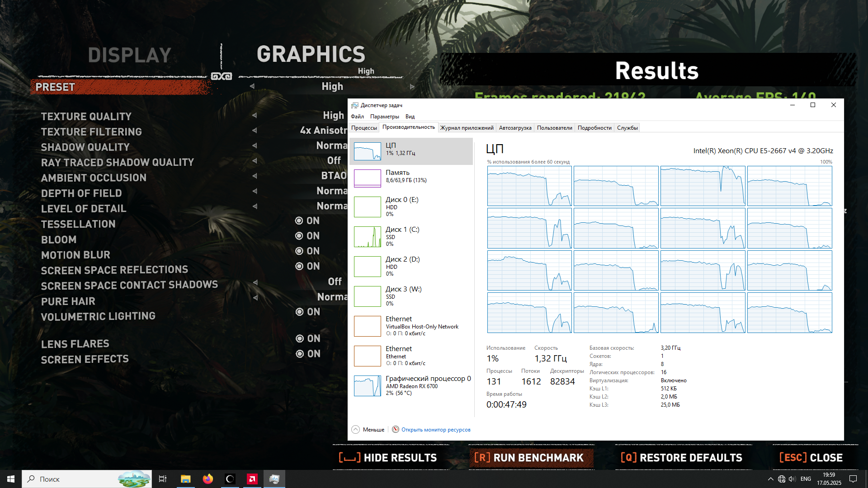Disable Motion Blur setting
Image resolution: width=868 pixels, height=488 pixels.
[x=299, y=251]
